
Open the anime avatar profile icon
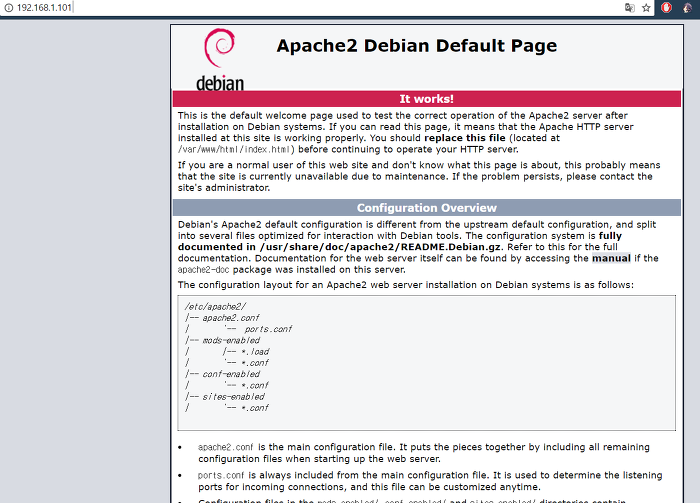click(x=688, y=8)
